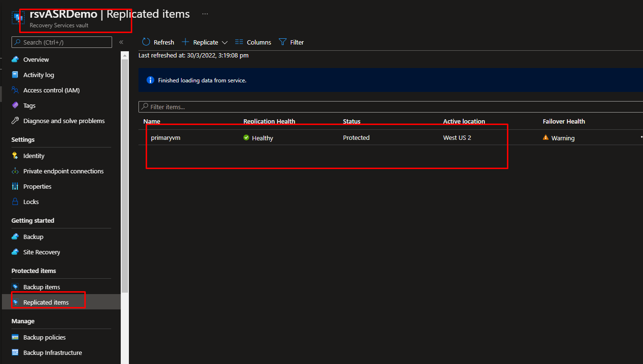Click the Refresh icon in toolbar
Image resolution: width=643 pixels, height=364 pixels.
point(147,42)
